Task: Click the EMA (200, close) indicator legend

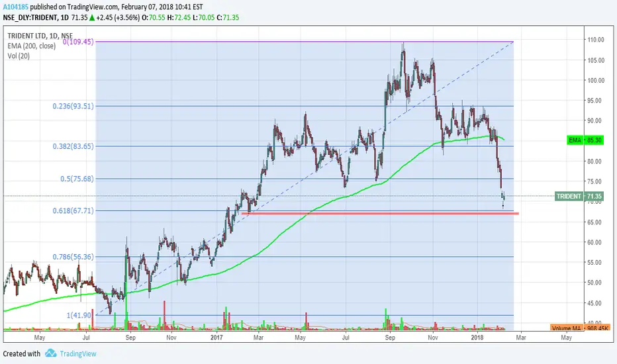Action: coord(32,46)
